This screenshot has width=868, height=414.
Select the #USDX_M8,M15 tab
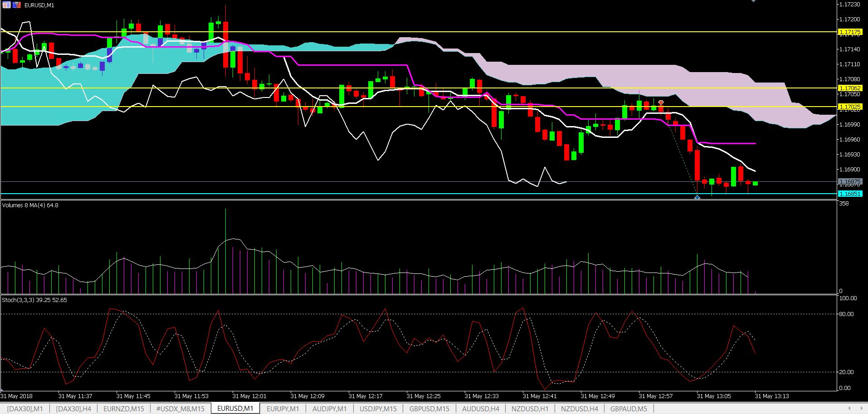tap(180, 409)
